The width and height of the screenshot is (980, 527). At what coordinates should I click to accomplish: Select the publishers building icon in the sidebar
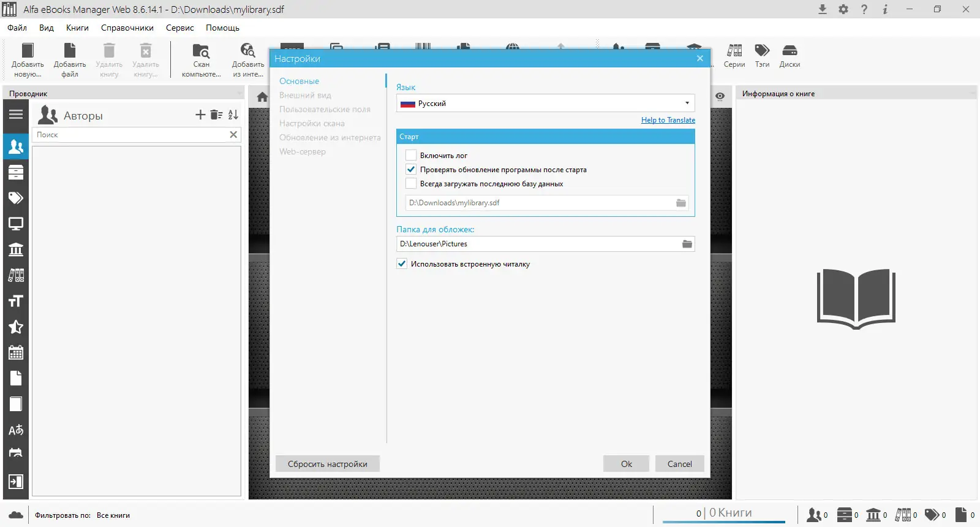pyautogui.click(x=16, y=249)
